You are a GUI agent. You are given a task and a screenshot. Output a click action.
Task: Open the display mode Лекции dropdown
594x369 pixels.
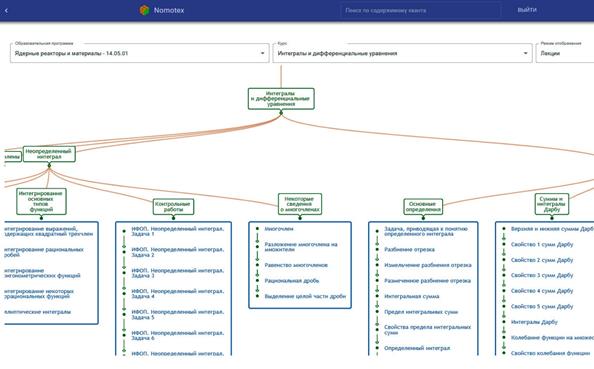click(x=565, y=53)
